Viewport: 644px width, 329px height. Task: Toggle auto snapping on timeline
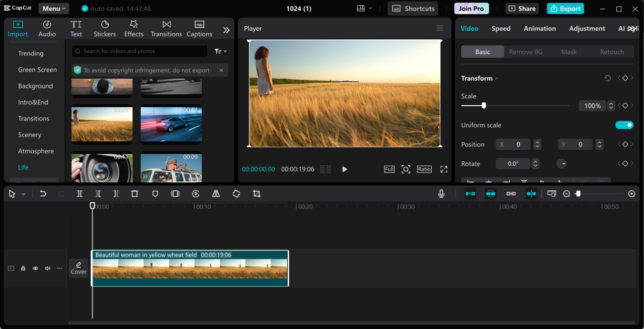[x=491, y=193]
